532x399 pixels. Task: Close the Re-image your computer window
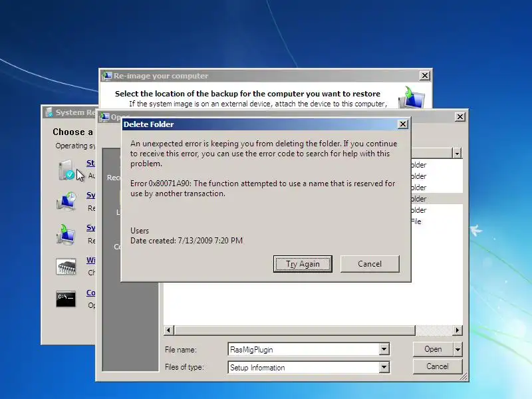425,76
